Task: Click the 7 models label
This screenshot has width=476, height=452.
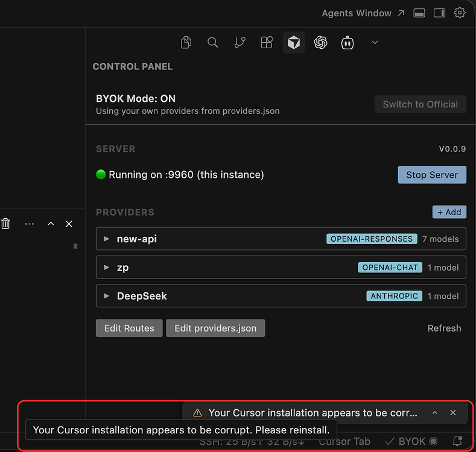Action: 440,239
